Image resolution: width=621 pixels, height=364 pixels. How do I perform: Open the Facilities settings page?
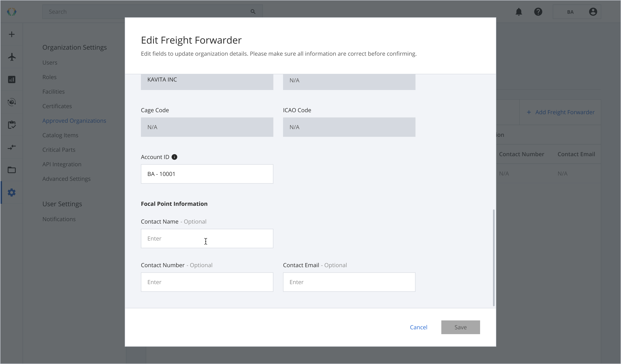click(53, 92)
